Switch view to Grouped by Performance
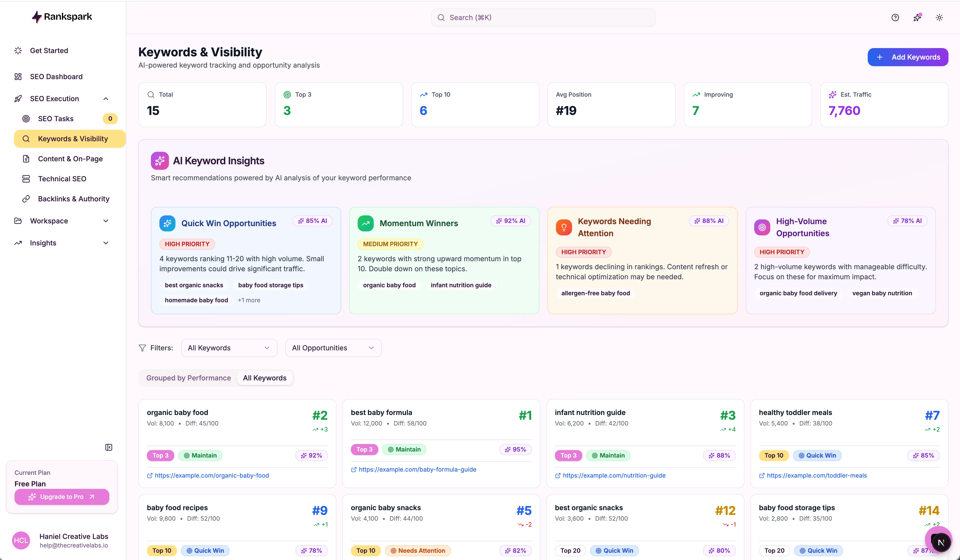Image resolution: width=960 pixels, height=560 pixels. [x=188, y=378]
